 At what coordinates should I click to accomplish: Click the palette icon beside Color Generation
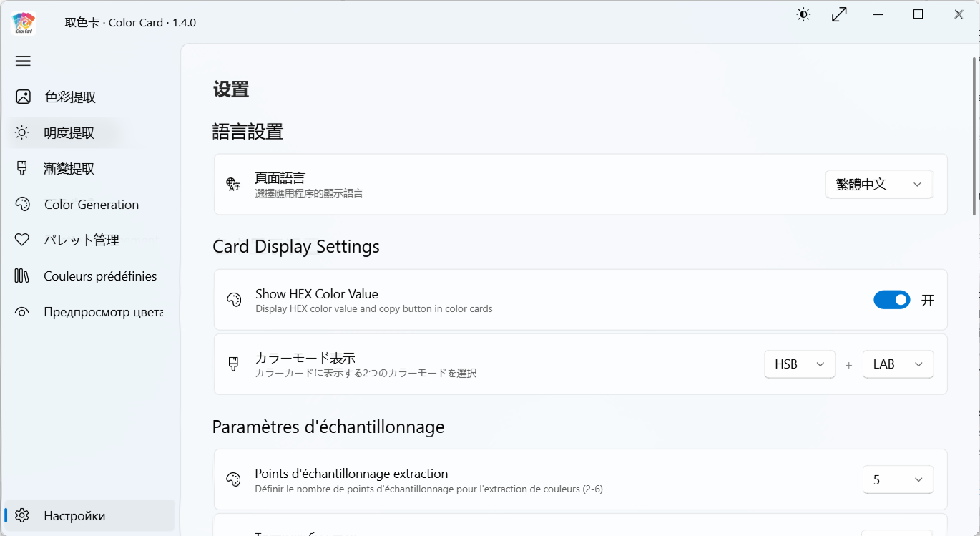click(22, 204)
